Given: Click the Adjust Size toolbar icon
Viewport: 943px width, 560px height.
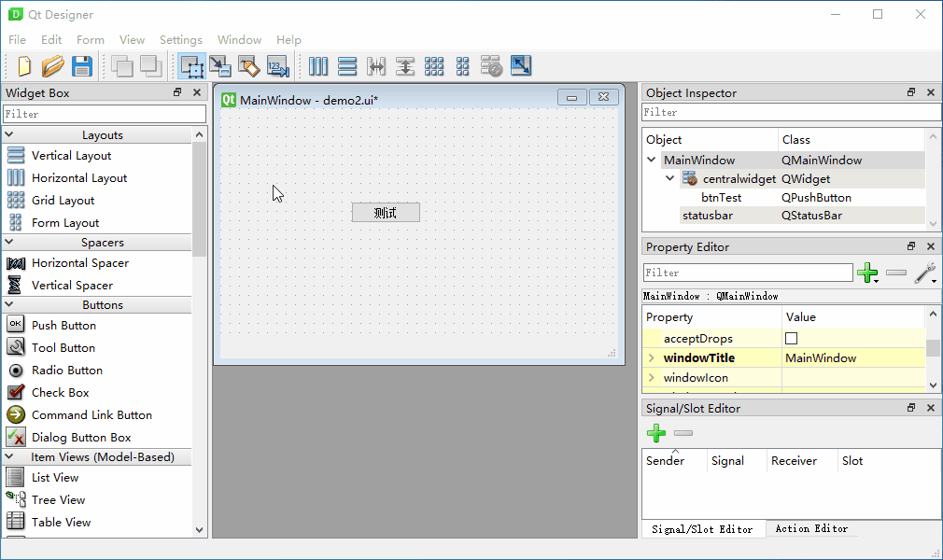Looking at the screenshot, I should coord(521,65).
